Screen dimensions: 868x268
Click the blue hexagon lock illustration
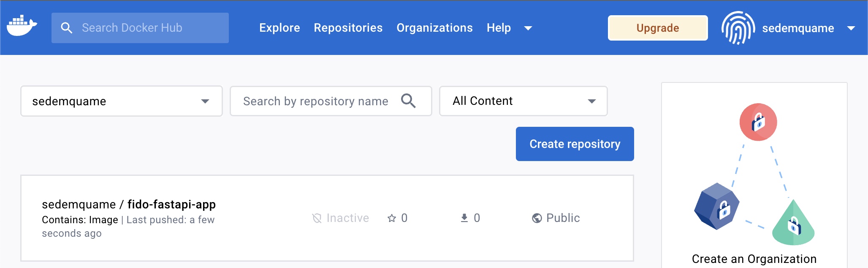point(717,206)
